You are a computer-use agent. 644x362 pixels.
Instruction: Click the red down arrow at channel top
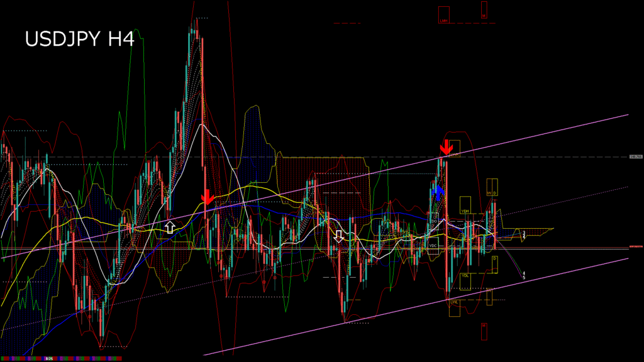tap(445, 148)
